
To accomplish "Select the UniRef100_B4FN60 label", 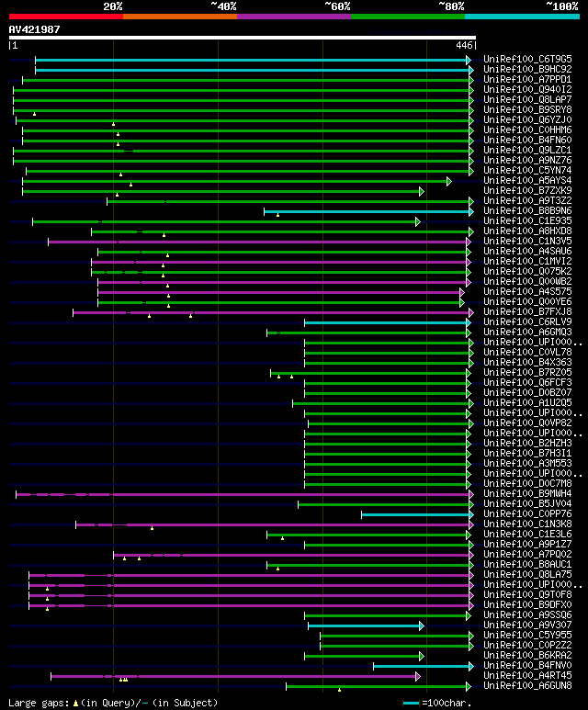I will (527, 140).
